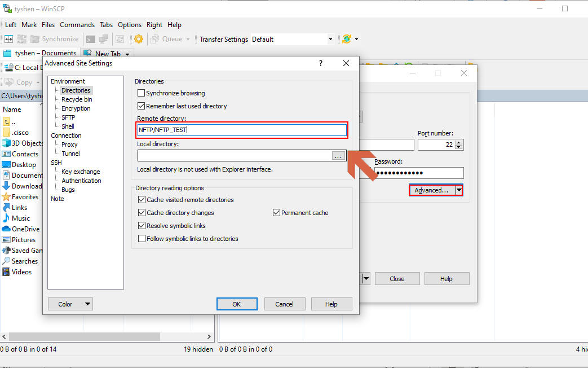The height and width of the screenshot is (368, 588).
Task: Open the Commands menu
Action: click(77, 25)
